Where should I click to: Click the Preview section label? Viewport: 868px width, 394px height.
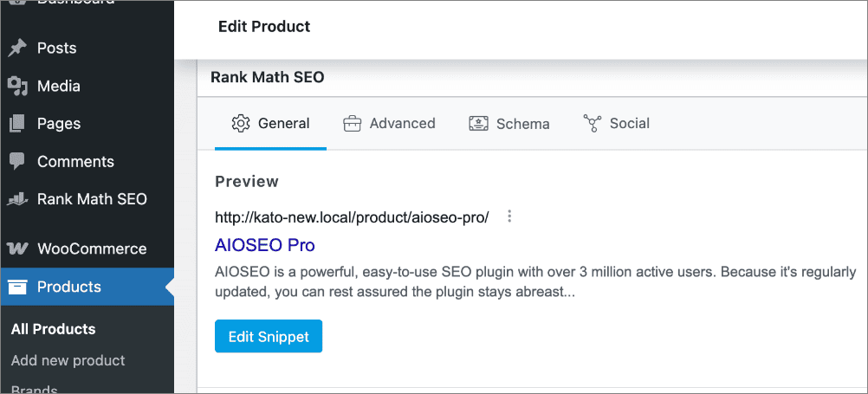tap(247, 182)
